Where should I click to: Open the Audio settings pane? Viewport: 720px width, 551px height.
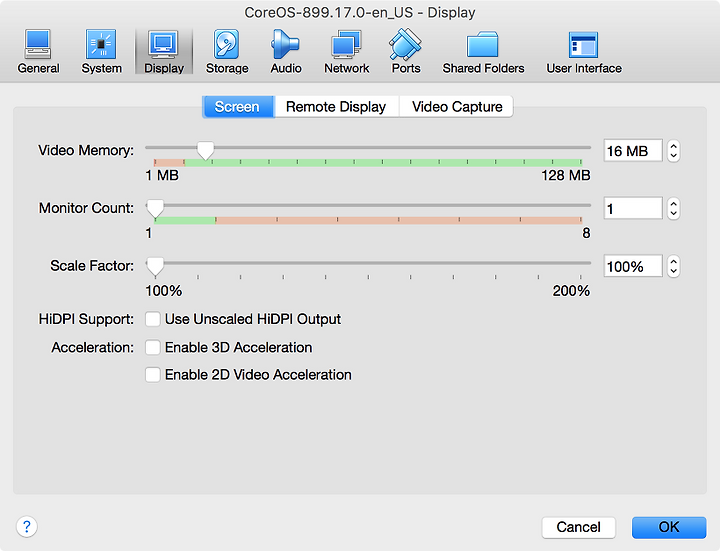(286, 52)
